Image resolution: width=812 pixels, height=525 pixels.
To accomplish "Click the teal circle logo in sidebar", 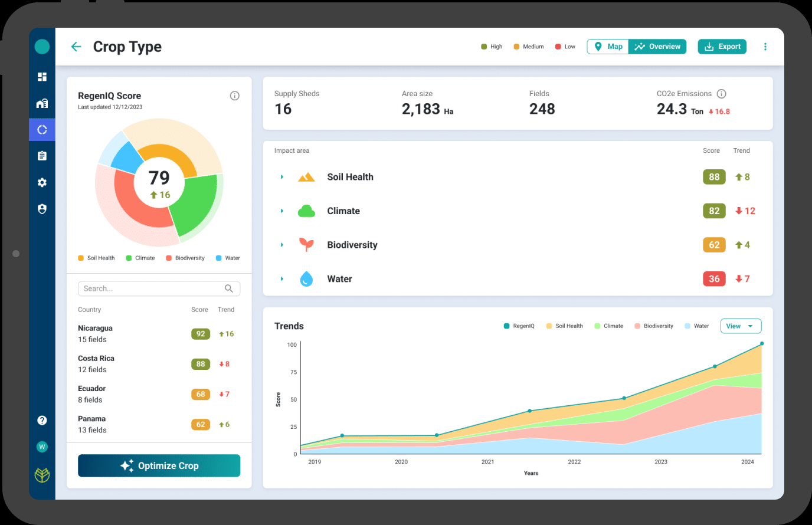I will click(42, 47).
